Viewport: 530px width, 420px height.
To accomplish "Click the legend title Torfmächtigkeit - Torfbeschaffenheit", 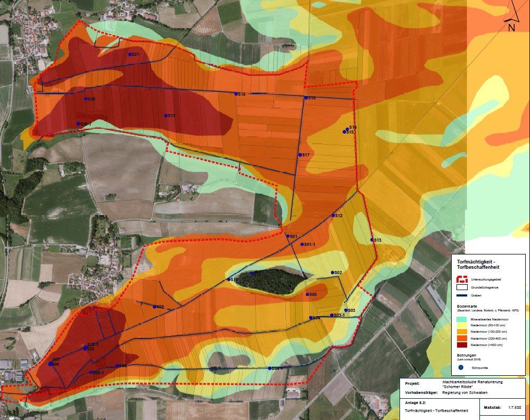I will pos(478,264).
